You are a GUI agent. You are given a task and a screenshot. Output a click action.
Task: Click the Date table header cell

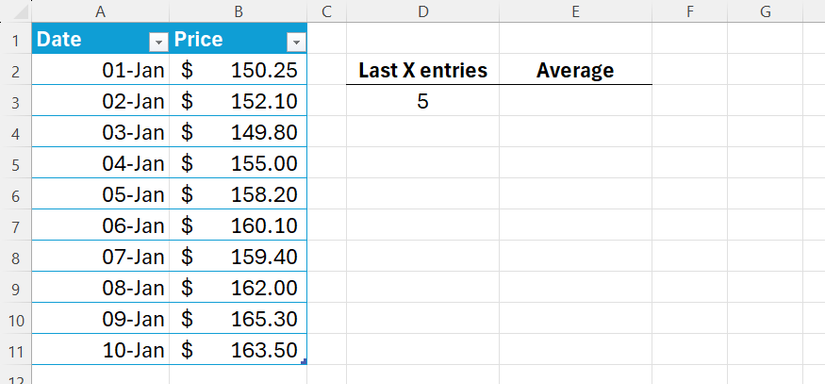tap(100, 38)
